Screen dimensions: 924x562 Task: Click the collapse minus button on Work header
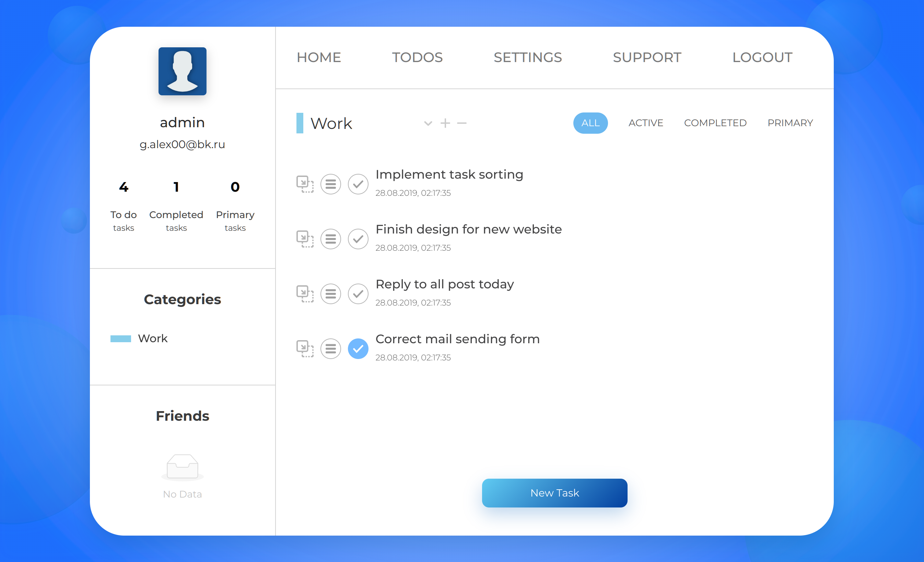point(462,123)
